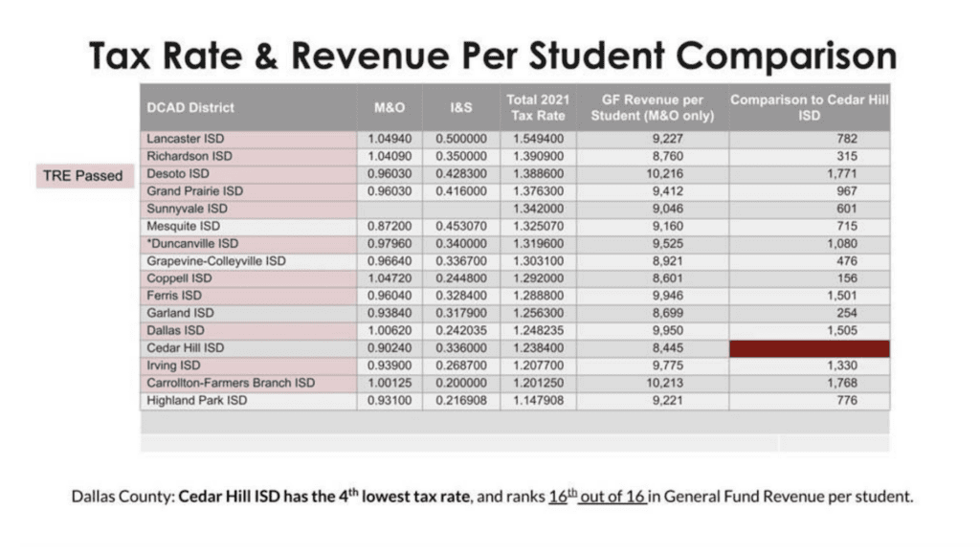
Task: Click the Cedar Hill ISD row label
Action: pyautogui.click(x=186, y=347)
